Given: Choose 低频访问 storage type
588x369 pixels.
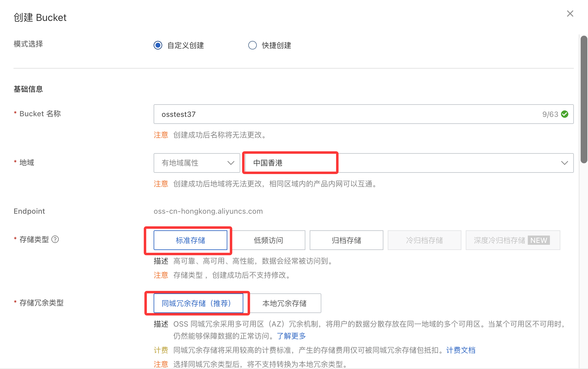Looking at the screenshot, I should click(269, 240).
